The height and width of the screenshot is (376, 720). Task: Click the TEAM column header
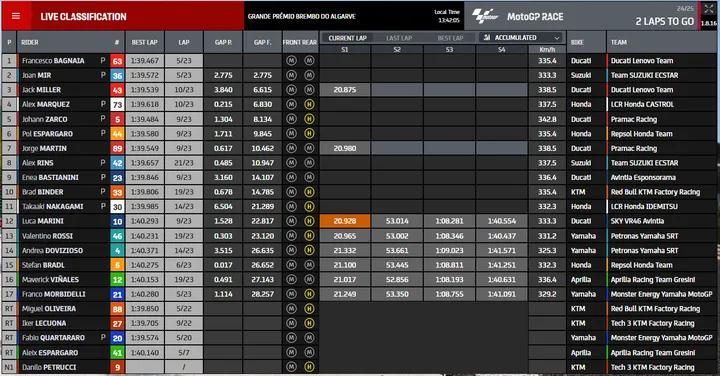(619, 42)
